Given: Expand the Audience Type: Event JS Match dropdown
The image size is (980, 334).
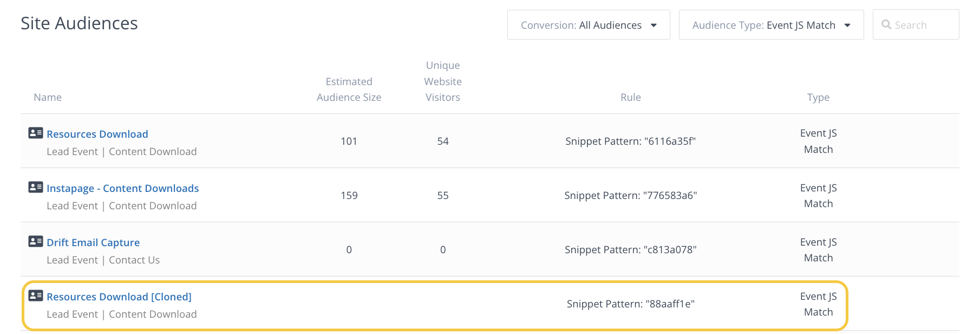Looking at the screenshot, I should click(x=770, y=25).
